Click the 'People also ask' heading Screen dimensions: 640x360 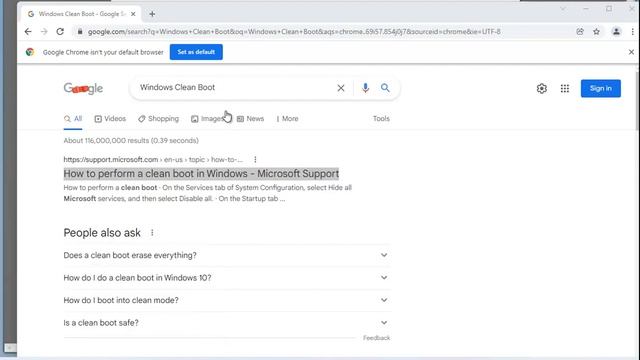(102, 233)
